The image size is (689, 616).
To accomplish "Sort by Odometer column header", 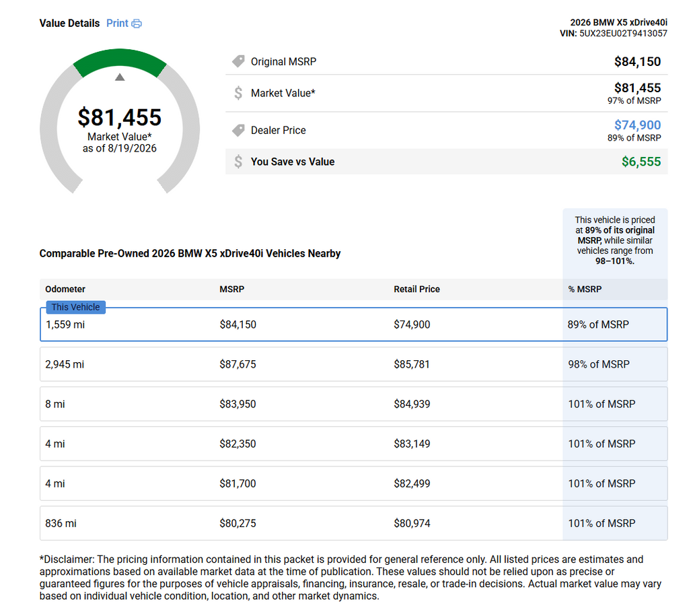I will (x=65, y=289).
